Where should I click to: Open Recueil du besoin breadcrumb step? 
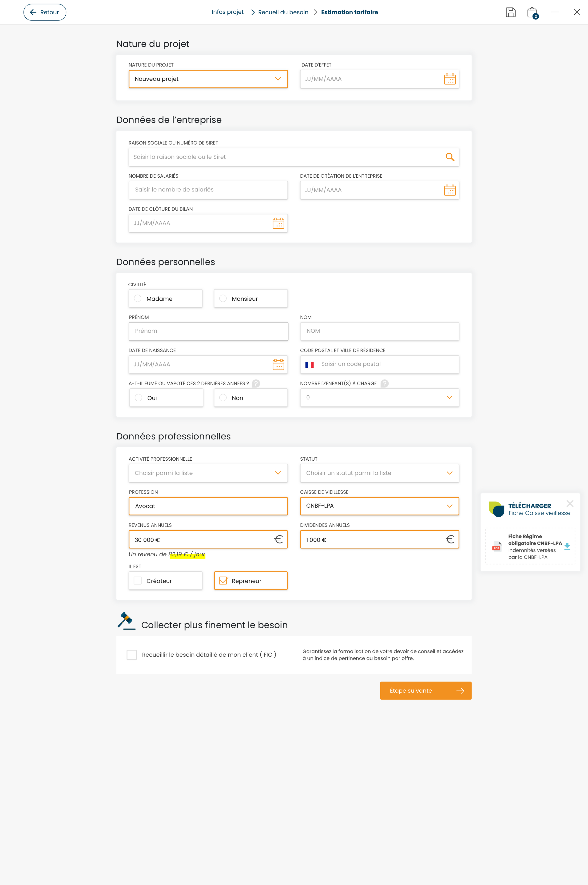(x=283, y=12)
